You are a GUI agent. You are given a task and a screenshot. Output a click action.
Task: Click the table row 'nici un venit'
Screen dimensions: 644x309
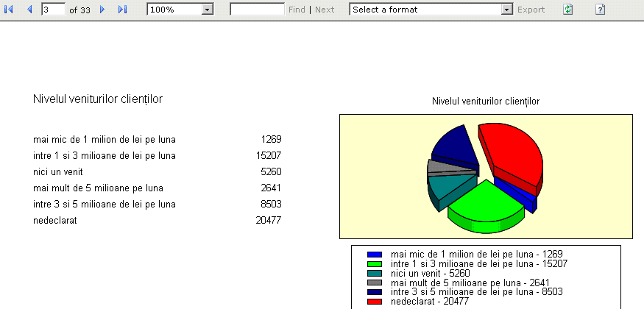158,171
